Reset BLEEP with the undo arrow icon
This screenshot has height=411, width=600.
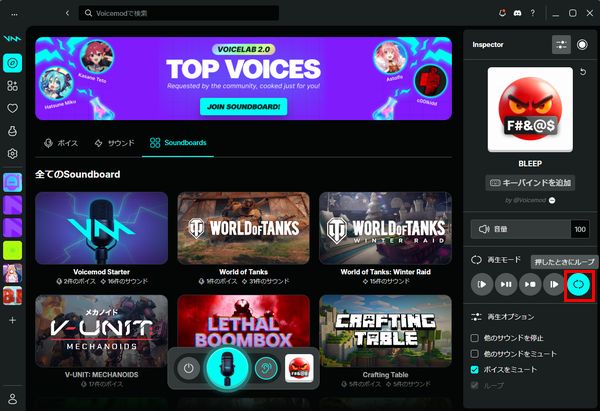[583, 72]
